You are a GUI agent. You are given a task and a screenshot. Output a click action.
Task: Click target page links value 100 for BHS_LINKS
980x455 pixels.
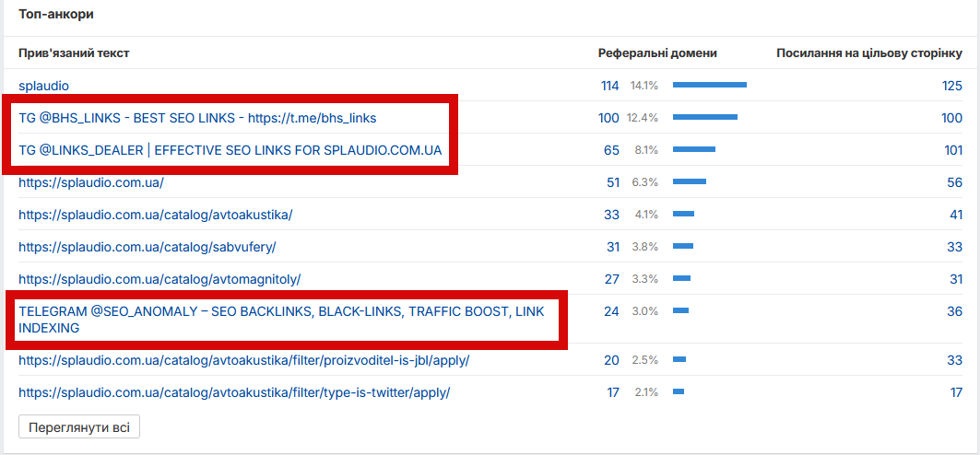[951, 118]
